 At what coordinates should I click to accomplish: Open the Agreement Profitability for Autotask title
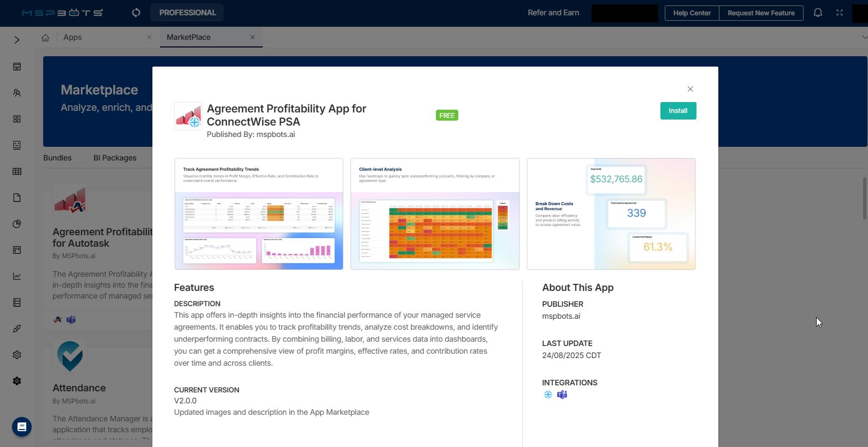(103, 237)
